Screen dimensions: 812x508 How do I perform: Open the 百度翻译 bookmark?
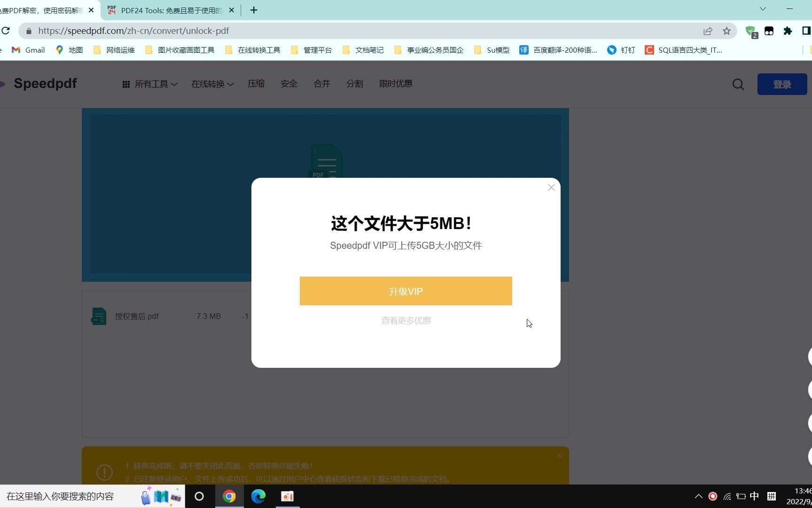(558, 50)
